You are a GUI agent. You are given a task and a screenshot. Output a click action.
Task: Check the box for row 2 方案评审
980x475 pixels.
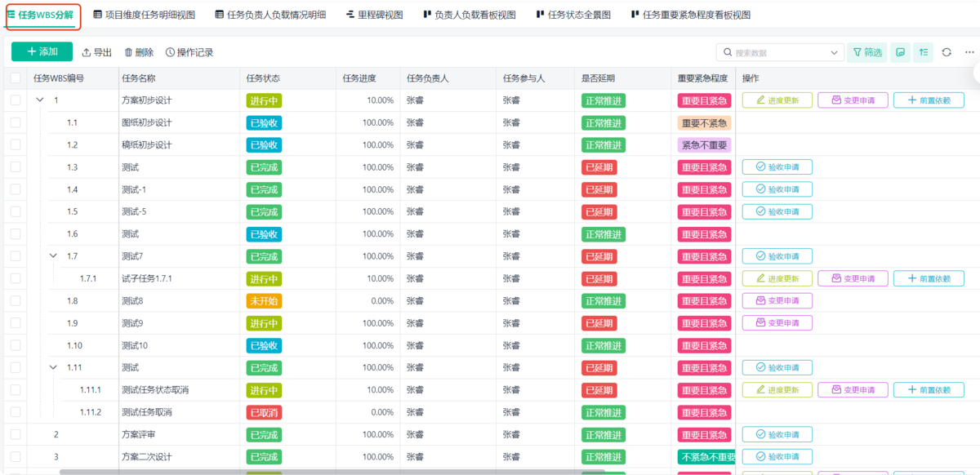point(16,434)
